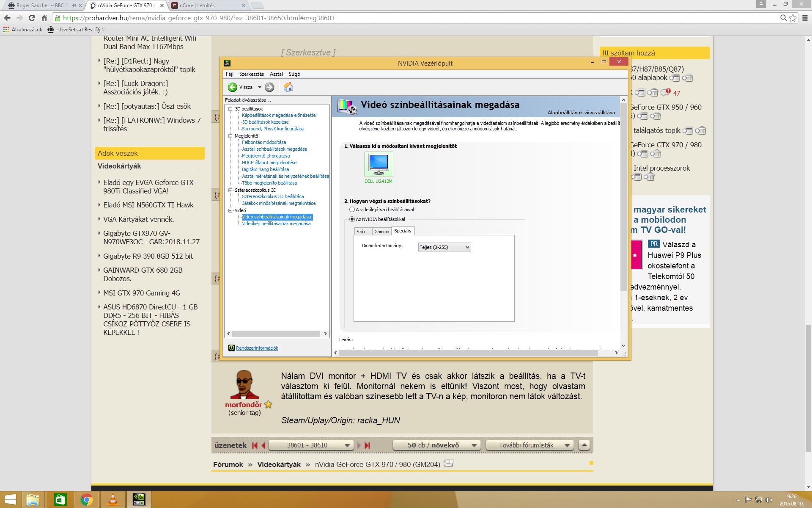This screenshot has width=812, height=508.
Task: Open the 'További fórumlisták' dropdown
Action: coord(530,445)
